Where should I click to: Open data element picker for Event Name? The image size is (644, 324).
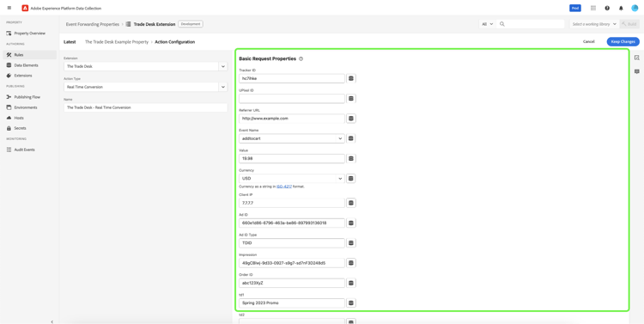tap(350, 138)
